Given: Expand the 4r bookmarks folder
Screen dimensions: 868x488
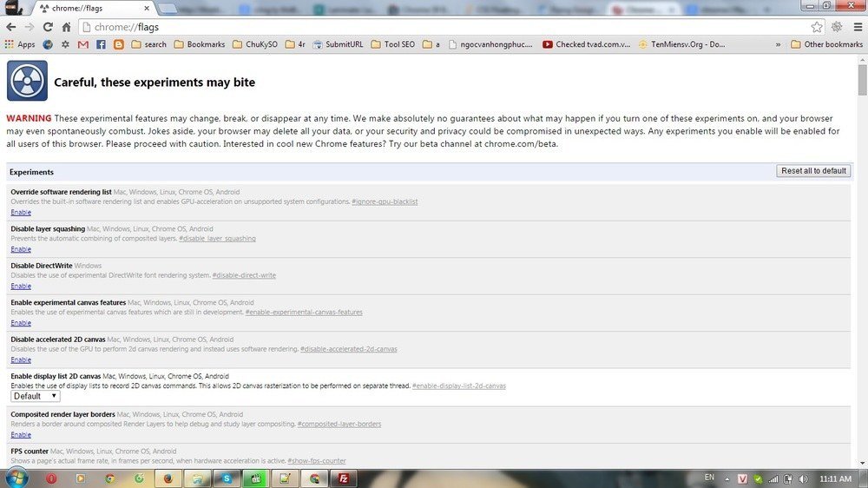Looking at the screenshot, I should (296, 44).
